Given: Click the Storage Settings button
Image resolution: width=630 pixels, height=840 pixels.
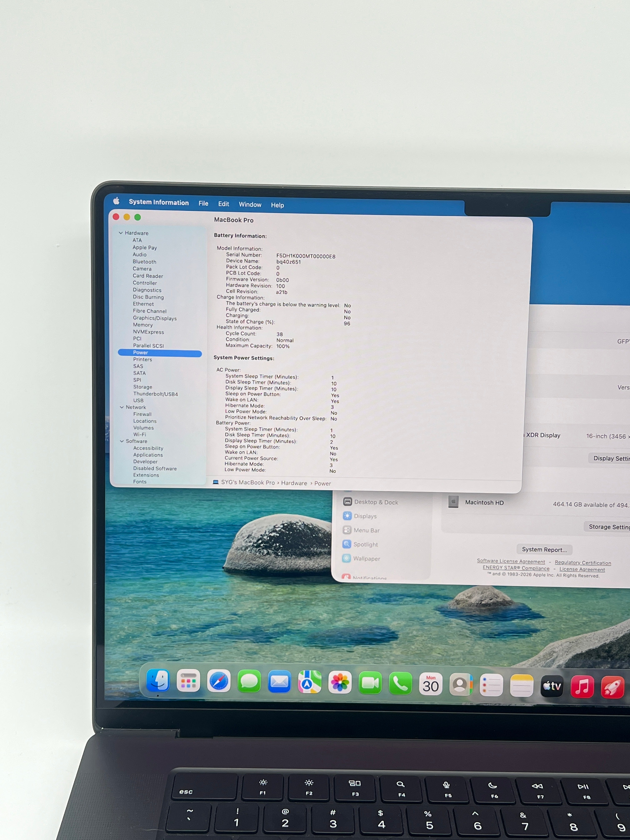Looking at the screenshot, I should [607, 527].
